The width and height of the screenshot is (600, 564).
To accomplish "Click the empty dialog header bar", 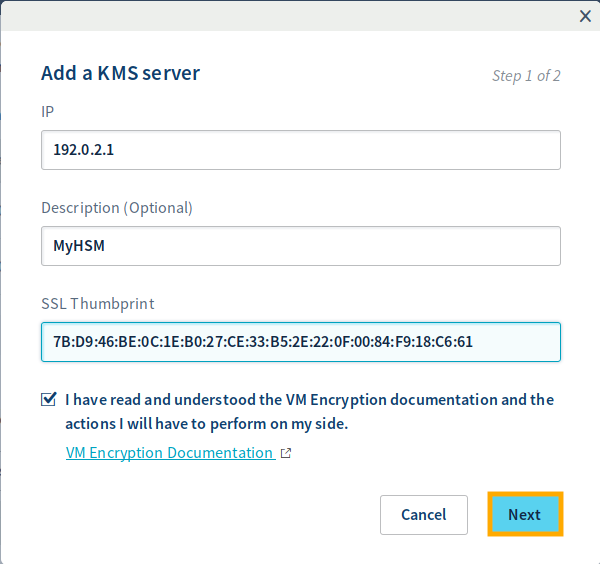I will [x=290, y=15].
